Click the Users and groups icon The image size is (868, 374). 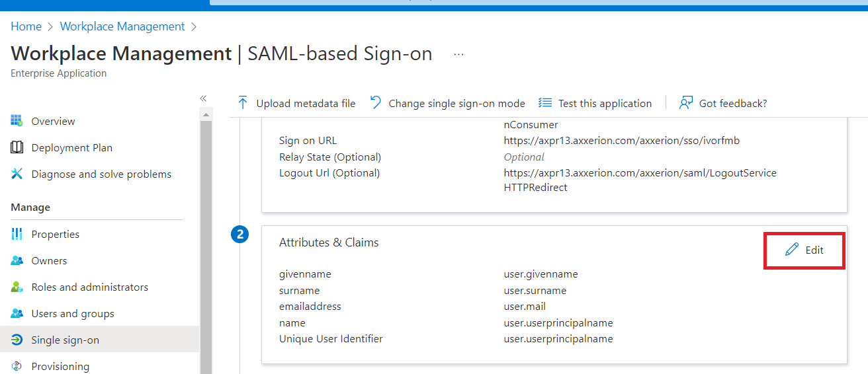coord(17,313)
